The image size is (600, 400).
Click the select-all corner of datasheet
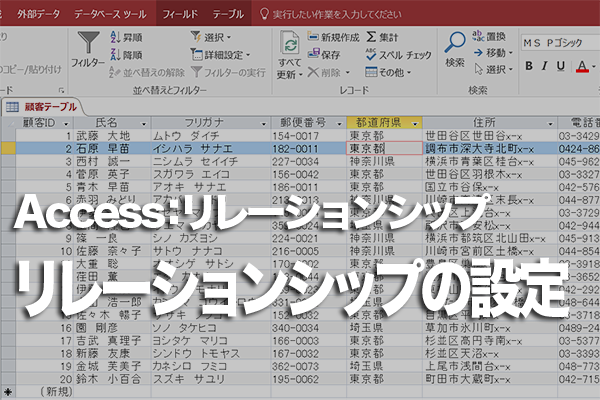point(8,123)
